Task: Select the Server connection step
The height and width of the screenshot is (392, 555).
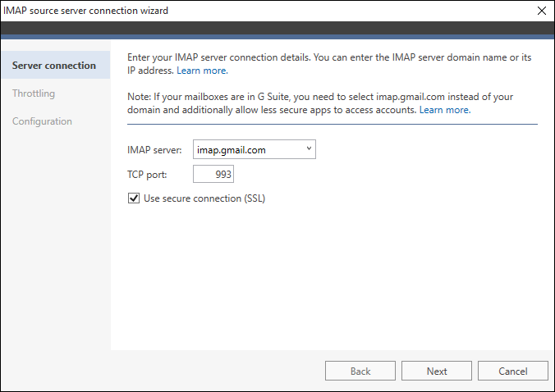Action: 56,65
